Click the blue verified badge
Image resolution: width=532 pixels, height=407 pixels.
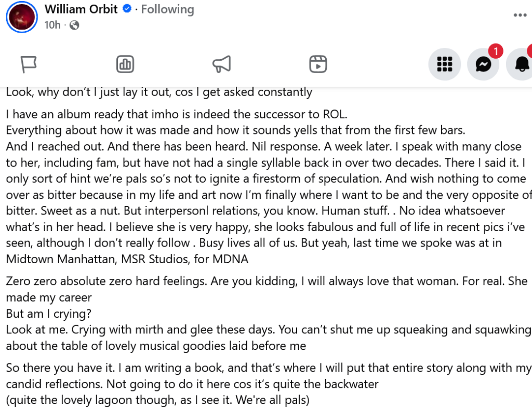(127, 9)
